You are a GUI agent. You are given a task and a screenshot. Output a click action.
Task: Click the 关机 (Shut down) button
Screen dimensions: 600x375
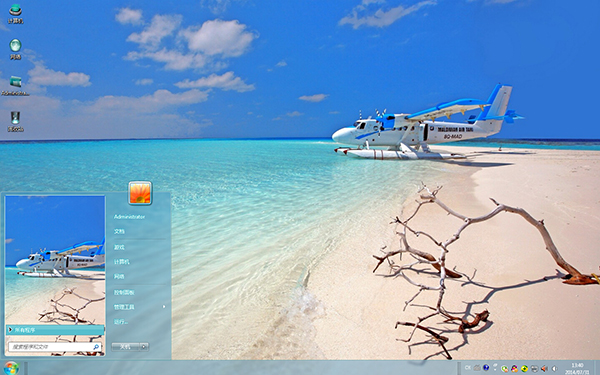point(125,347)
